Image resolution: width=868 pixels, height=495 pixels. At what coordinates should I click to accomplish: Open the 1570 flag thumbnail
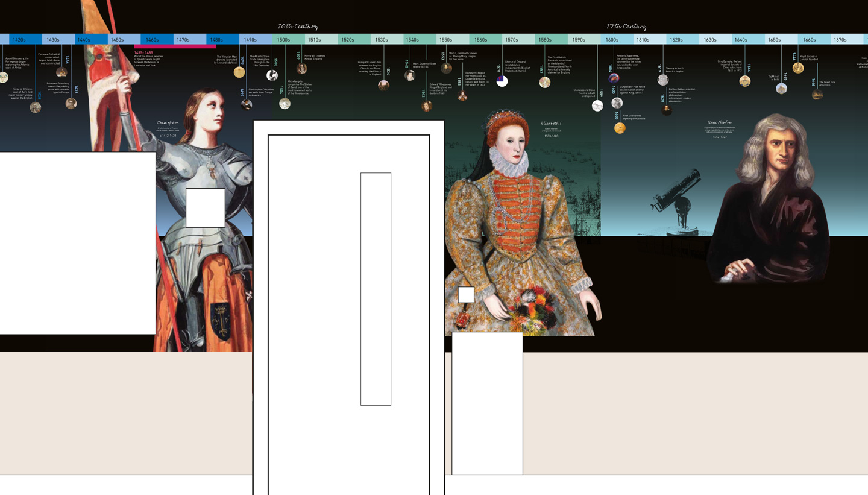[x=502, y=81]
